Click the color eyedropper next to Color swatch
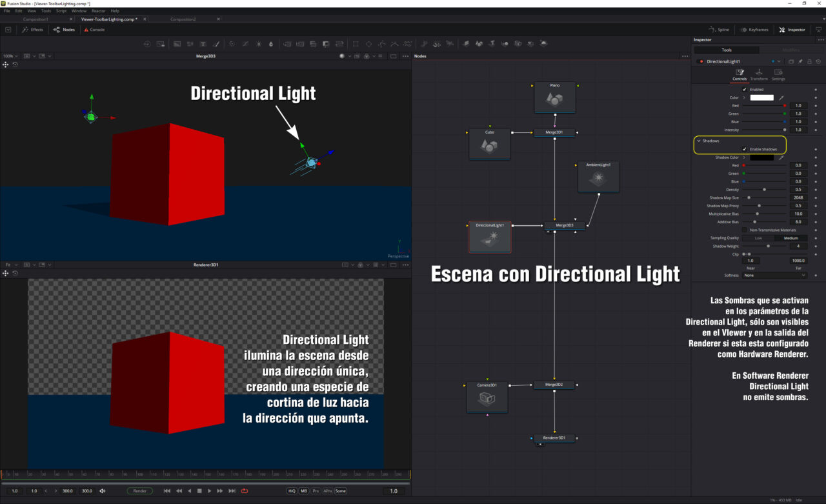Image resolution: width=826 pixels, height=504 pixels. [x=781, y=97]
